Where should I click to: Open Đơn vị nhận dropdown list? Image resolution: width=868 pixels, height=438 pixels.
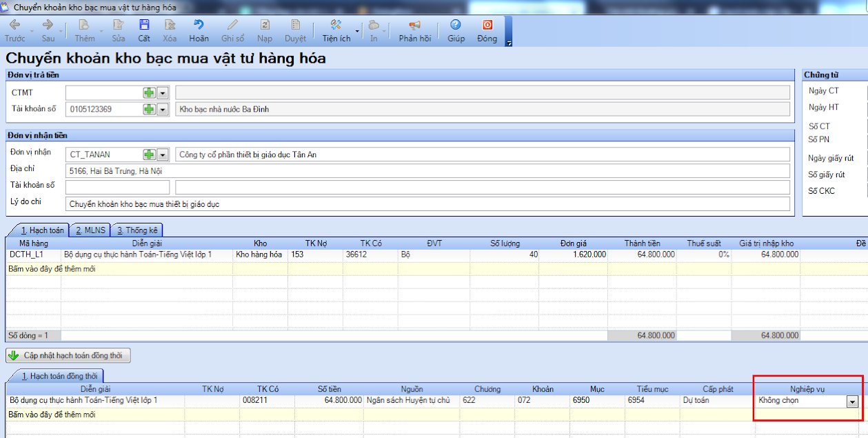pos(163,155)
